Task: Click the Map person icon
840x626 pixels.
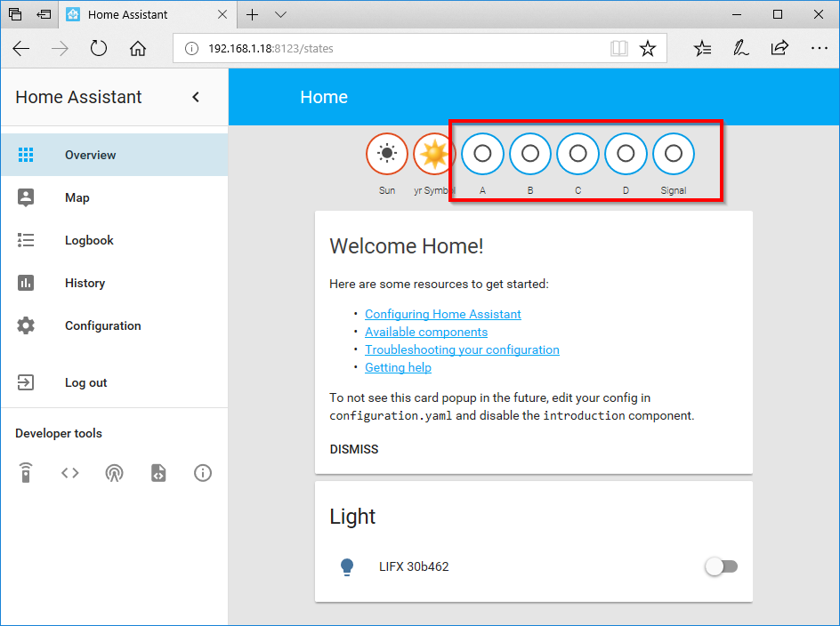Action: coord(26,197)
